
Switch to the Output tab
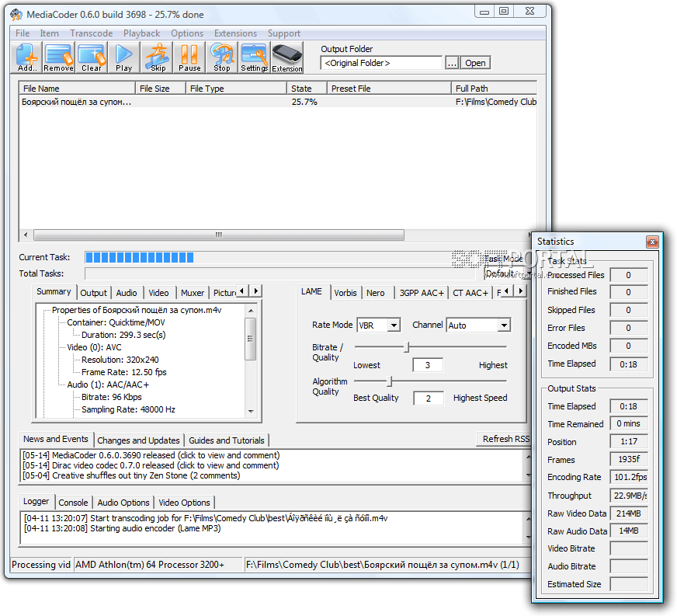pos(93,293)
